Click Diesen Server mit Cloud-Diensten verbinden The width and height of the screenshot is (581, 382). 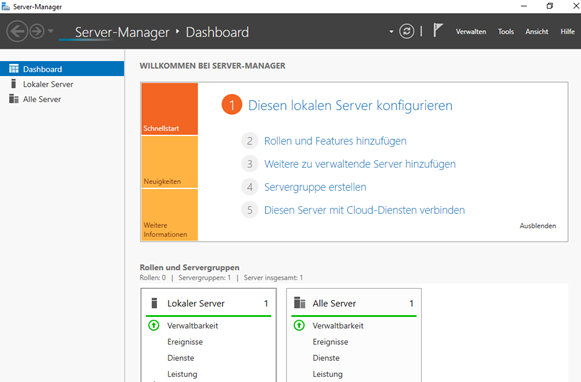click(364, 210)
